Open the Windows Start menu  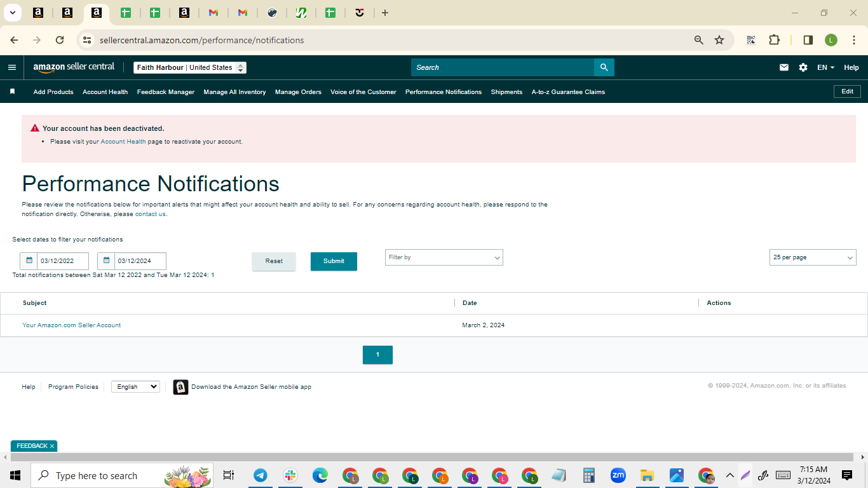click(15, 475)
